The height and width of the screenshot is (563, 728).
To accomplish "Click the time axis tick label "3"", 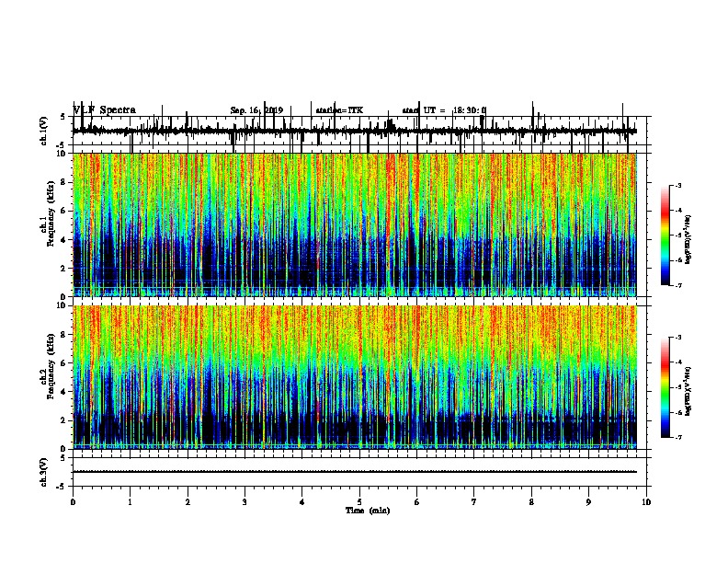I will point(245,502).
